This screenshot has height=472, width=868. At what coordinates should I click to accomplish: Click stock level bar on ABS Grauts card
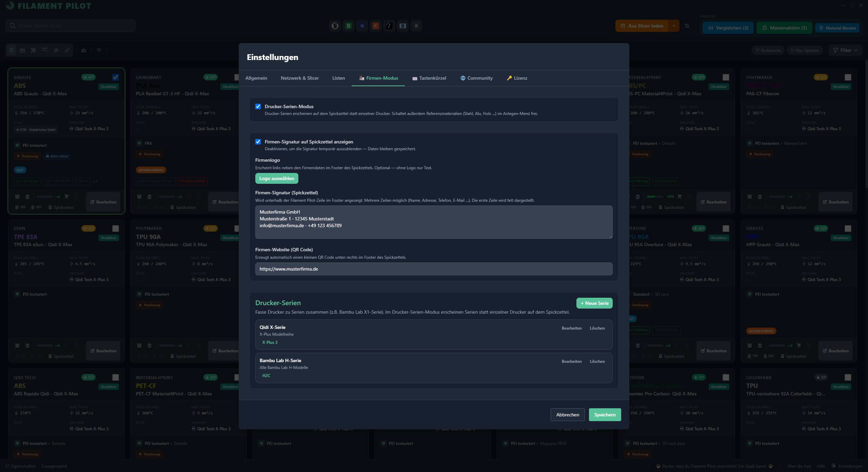point(45,197)
